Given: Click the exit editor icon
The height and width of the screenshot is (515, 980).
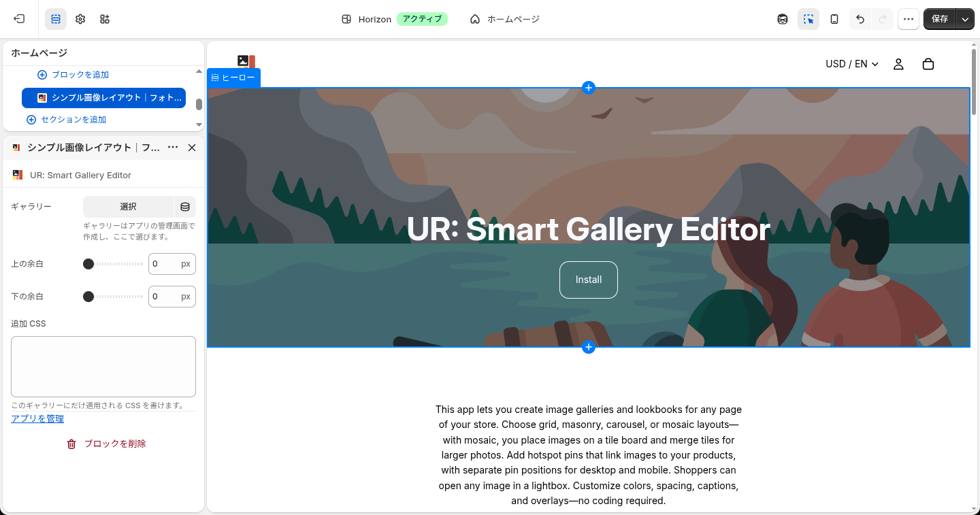Looking at the screenshot, I should click(19, 19).
